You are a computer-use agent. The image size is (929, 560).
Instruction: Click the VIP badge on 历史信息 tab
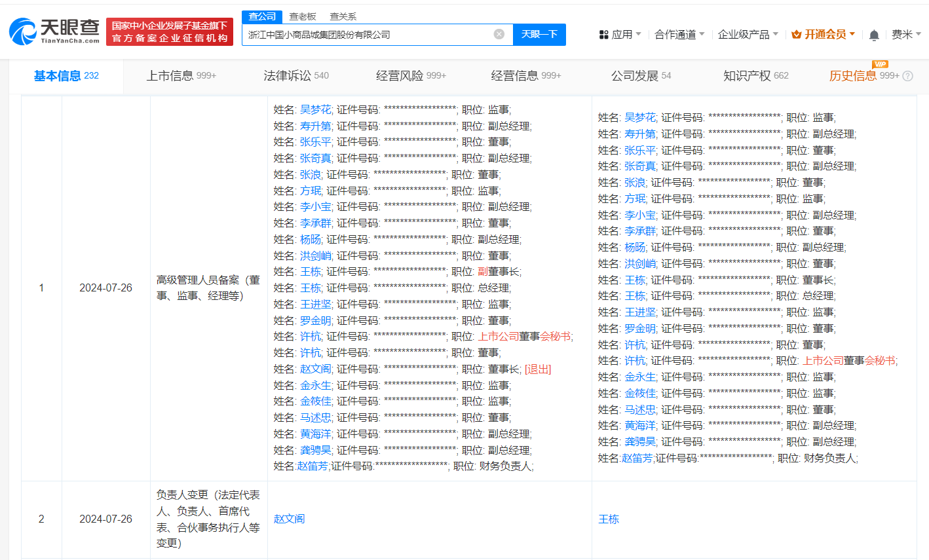click(x=879, y=65)
